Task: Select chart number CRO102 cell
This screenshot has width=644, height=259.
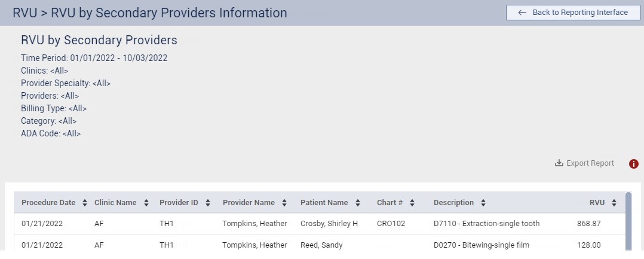Action: pyautogui.click(x=391, y=224)
